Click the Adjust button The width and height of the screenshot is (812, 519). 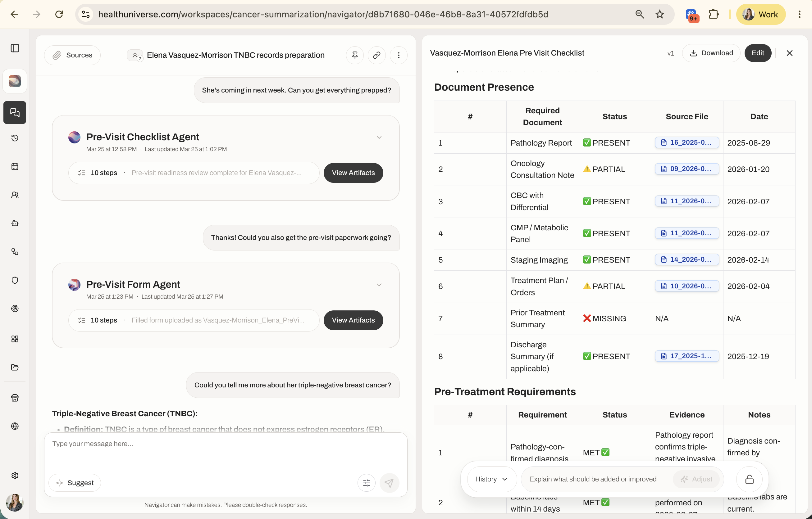[x=696, y=479]
